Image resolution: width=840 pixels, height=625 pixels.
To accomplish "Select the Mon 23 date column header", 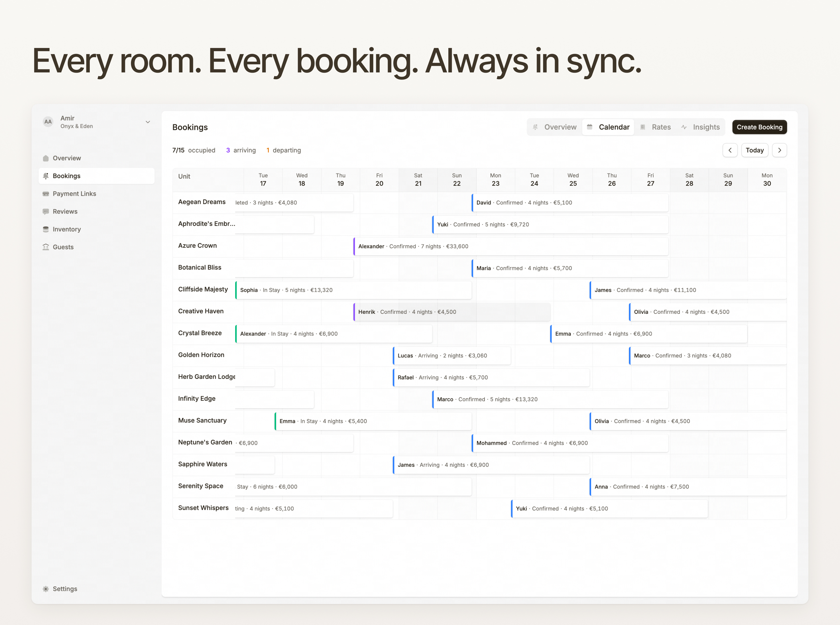I will point(495,180).
